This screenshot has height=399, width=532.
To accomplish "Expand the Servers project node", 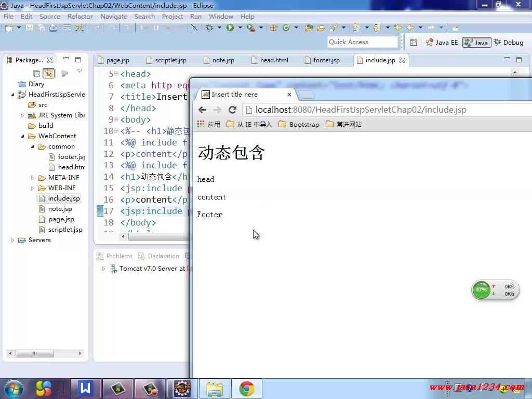I will pyautogui.click(x=13, y=240).
